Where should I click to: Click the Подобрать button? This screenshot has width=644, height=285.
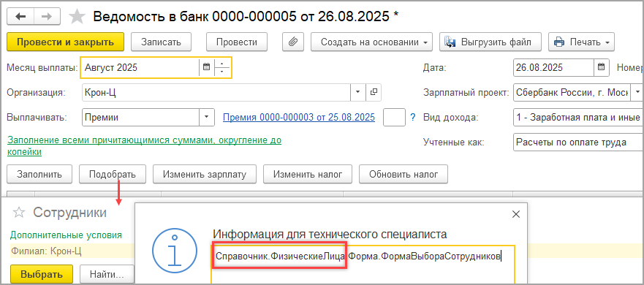click(x=112, y=174)
